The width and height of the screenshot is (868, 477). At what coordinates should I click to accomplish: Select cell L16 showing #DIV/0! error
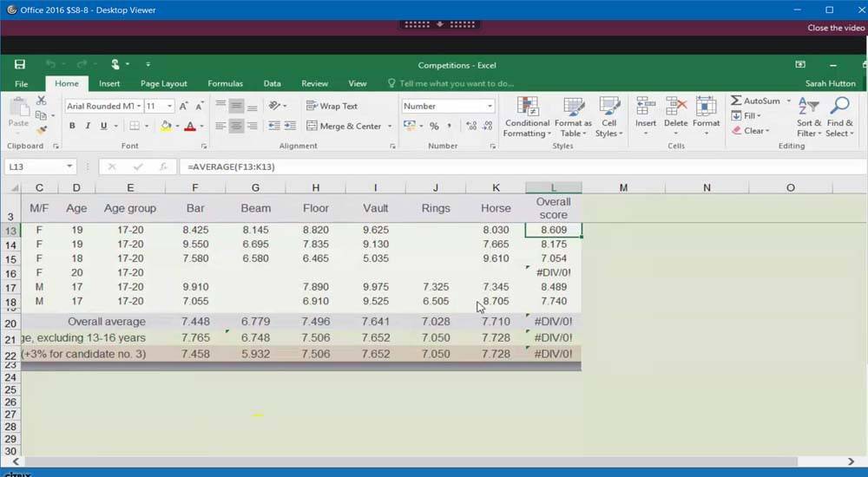553,273
